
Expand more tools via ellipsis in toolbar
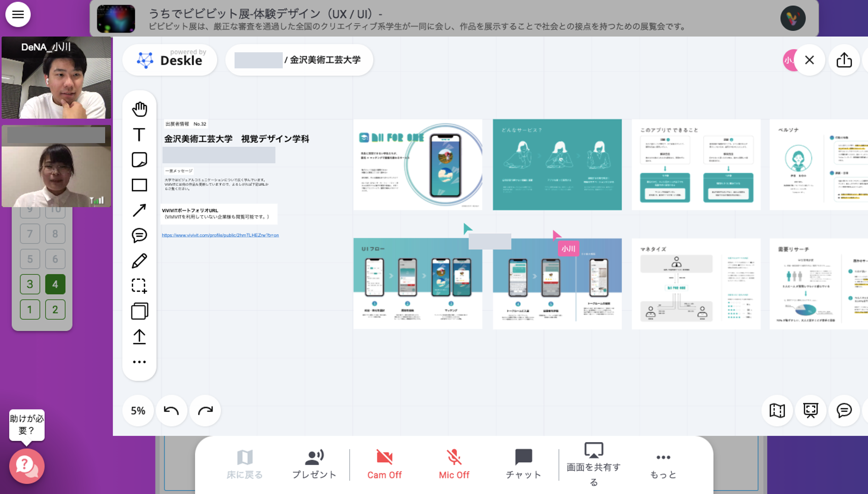139,362
